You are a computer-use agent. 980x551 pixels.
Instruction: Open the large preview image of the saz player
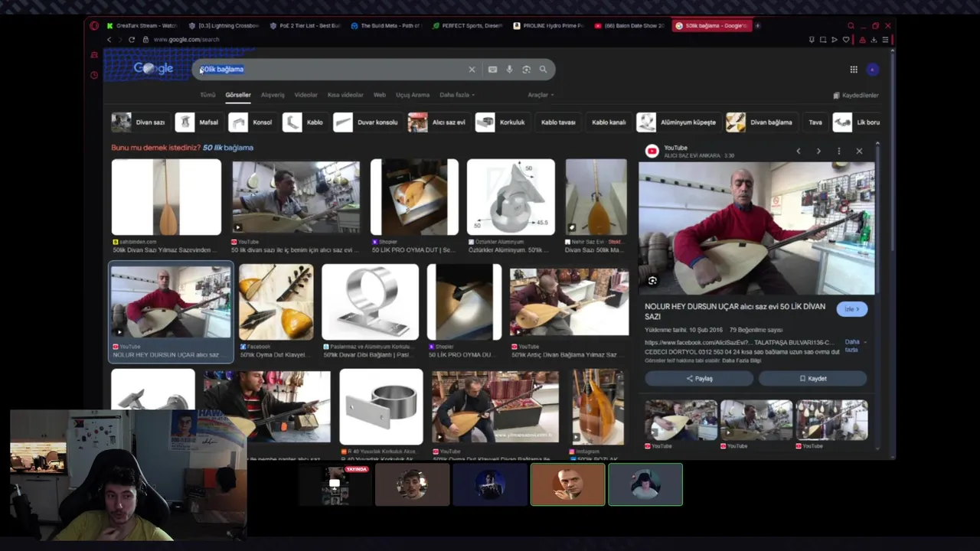756,228
